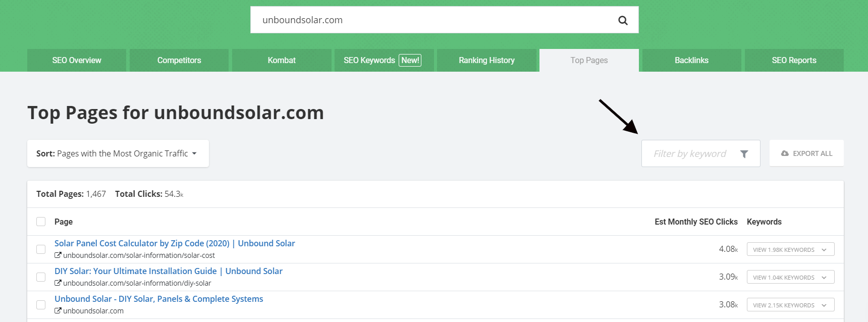Click external link icon beside unboundsolar.com URL
This screenshot has height=322, width=868.
[58, 311]
